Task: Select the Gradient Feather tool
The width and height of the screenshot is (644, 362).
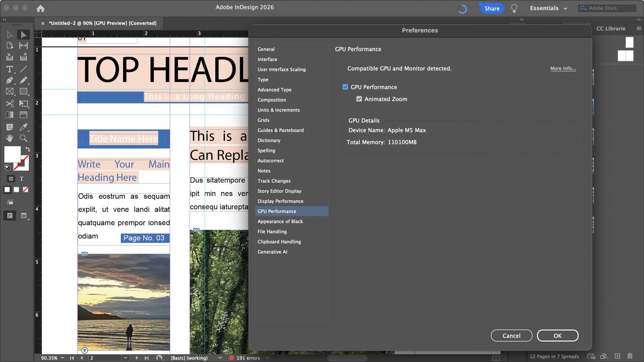Action: coord(23,115)
